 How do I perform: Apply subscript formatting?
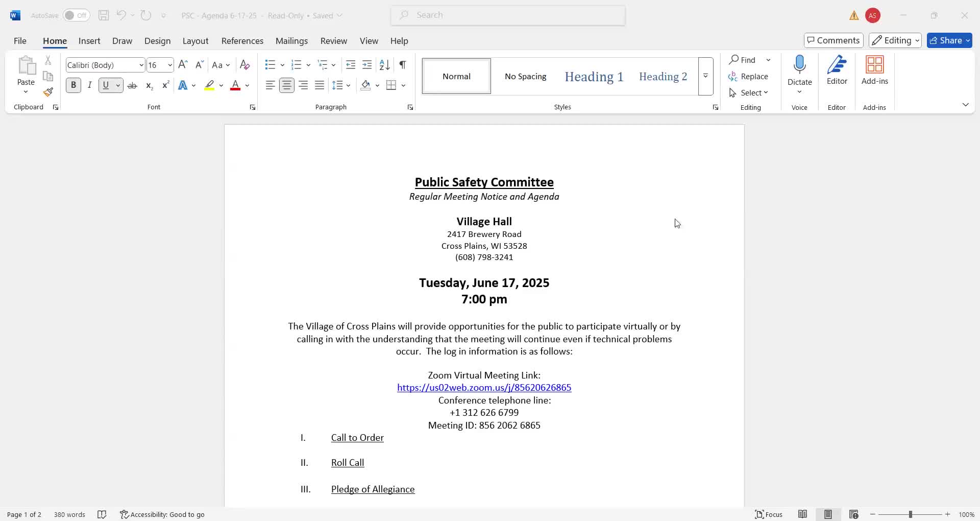tap(149, 85)
